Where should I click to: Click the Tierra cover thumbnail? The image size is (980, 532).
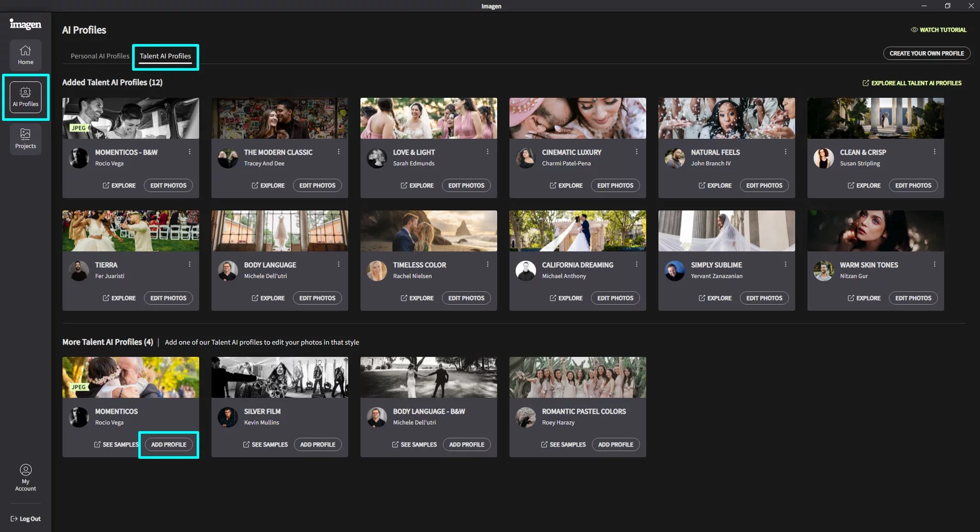click(131, 231)
